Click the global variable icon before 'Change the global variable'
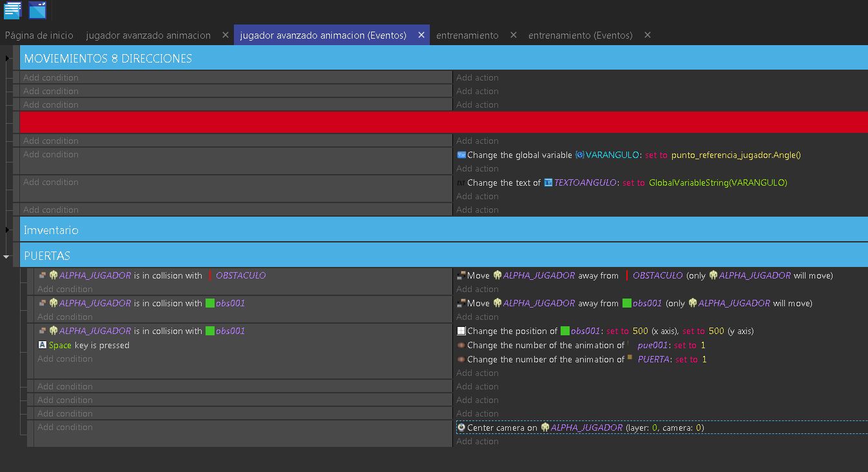 [x=461, y=155]
